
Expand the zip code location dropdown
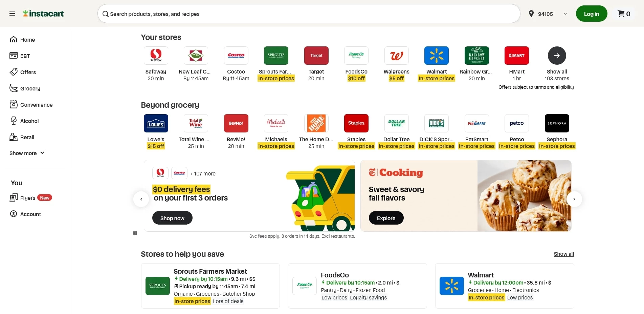point(565,14)
